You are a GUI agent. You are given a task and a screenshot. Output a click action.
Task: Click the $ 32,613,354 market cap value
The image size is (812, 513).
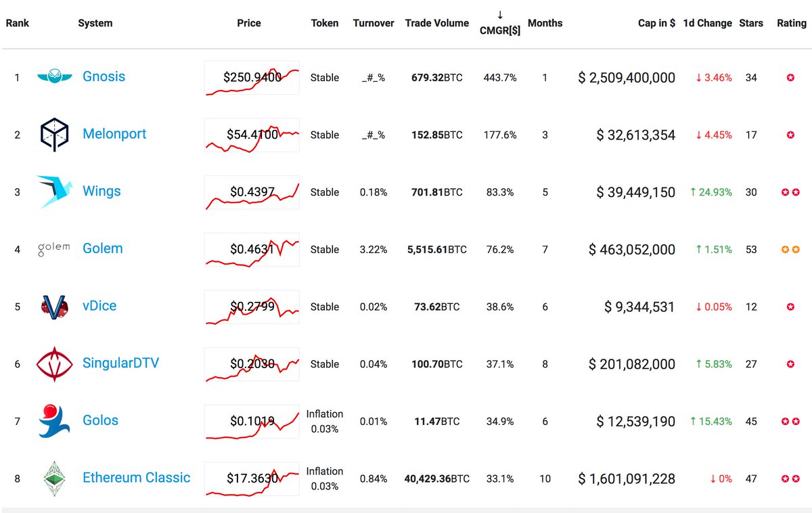click(x=635, y=135)
